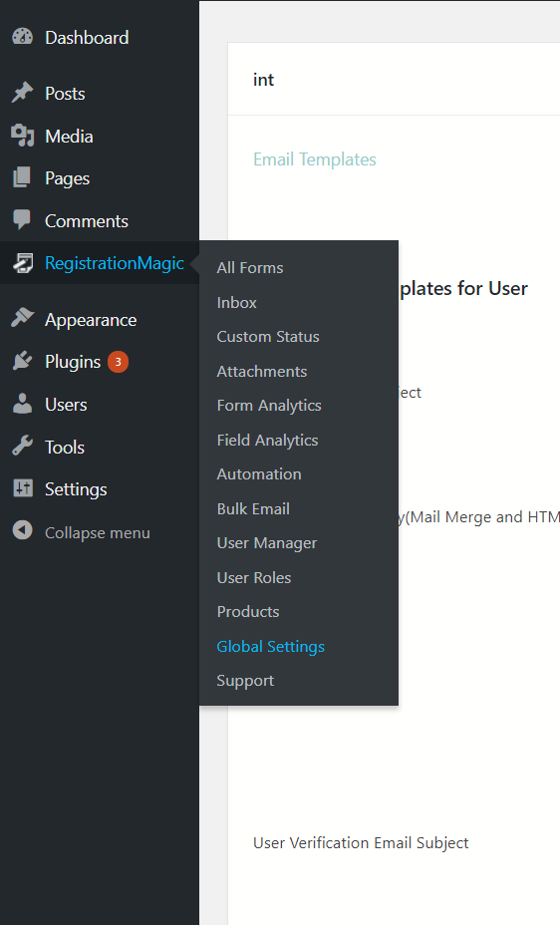
Task: Click the Comments speech bubble icon
Action: pyautogui.click(x=22, y=220)
